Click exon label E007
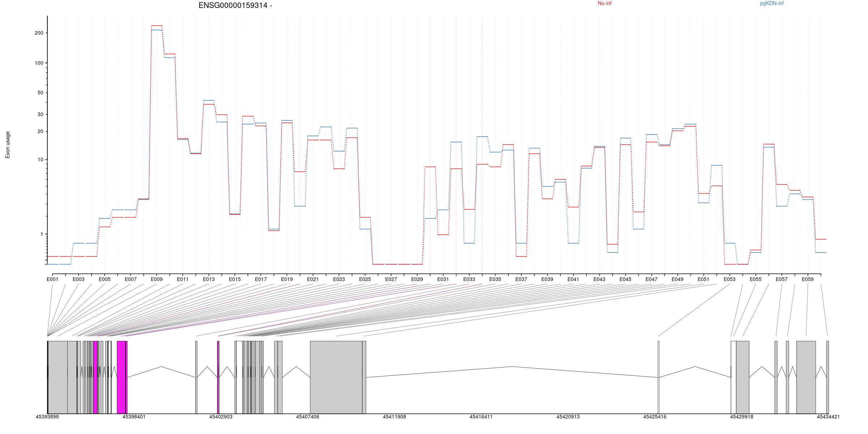Viewport: 868px width, 434px height. coord(131,279)
